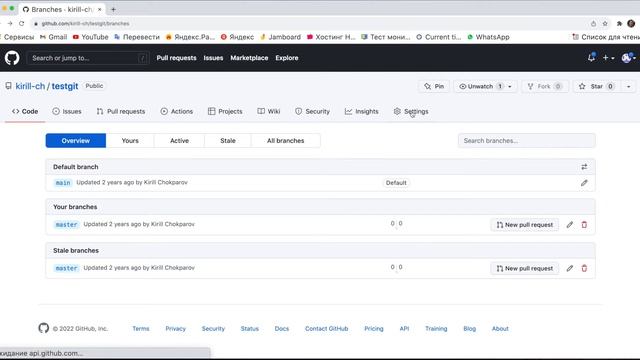
Task: New pull request for Stale branches master
Action: coord(524,268)
